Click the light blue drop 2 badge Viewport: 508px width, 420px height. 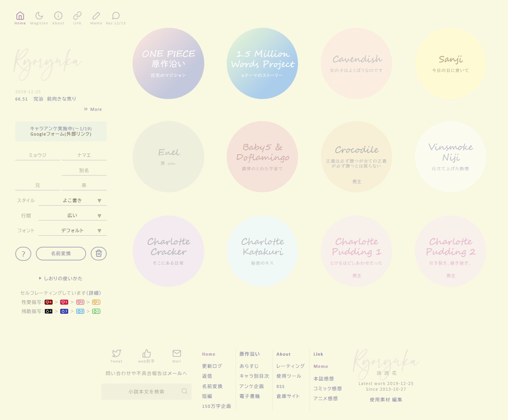pyautogui.click(x=80, y=311)
